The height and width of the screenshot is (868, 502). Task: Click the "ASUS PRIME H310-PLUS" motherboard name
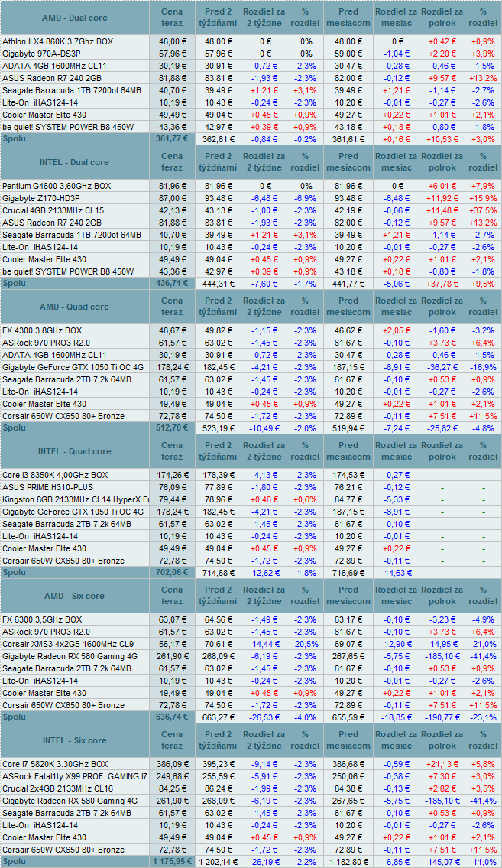[x=47, y=487]
